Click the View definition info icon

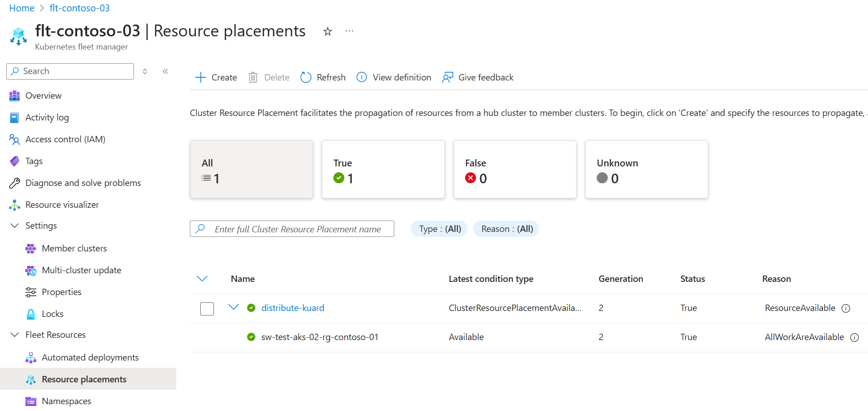pyautogui.click(x=362, y=77)
